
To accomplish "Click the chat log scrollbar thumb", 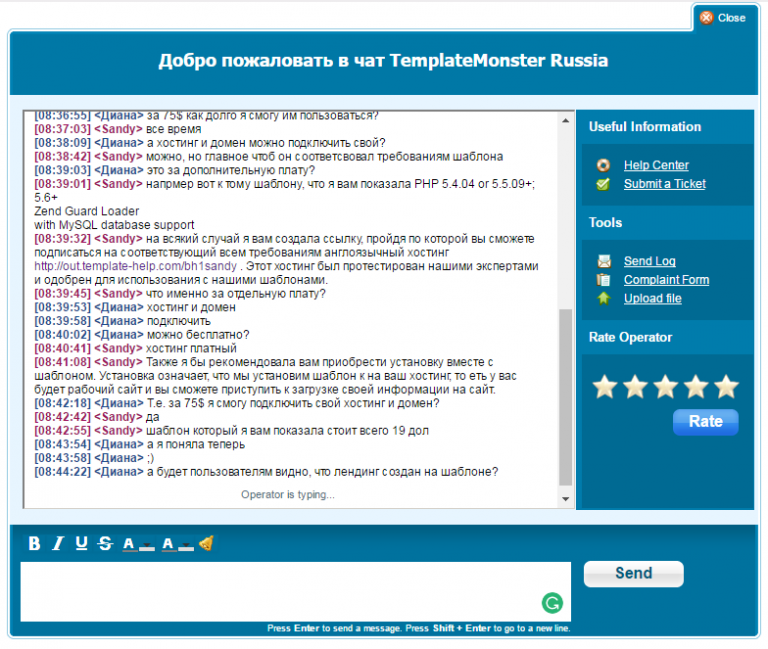I will pos(566,397).
